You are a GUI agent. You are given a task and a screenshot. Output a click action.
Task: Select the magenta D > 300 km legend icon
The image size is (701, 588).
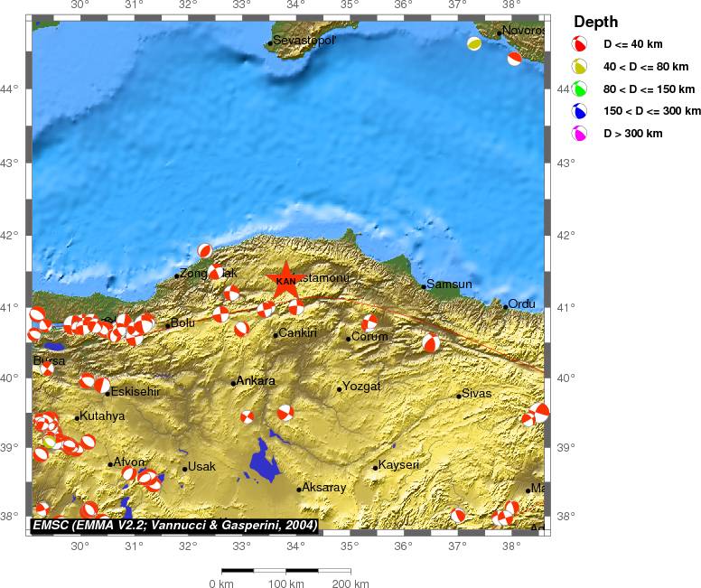tap(580, 134)
